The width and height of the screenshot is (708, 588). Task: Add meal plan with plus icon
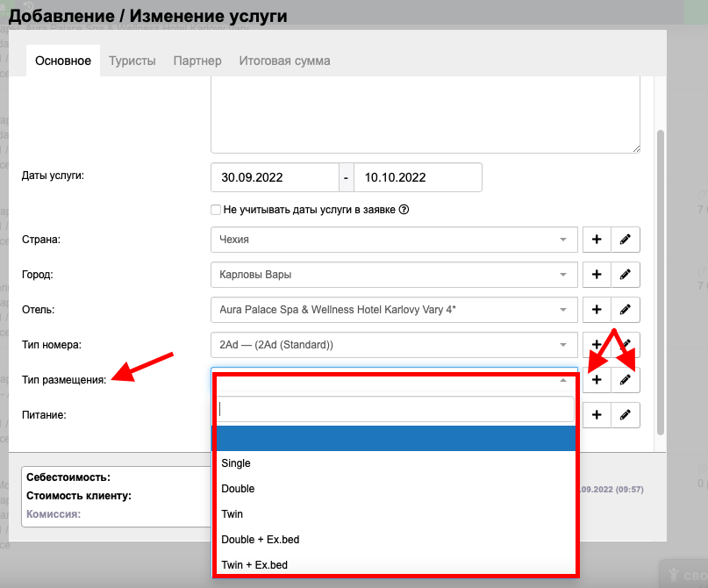pyautogui.click(x=597, y=415)
